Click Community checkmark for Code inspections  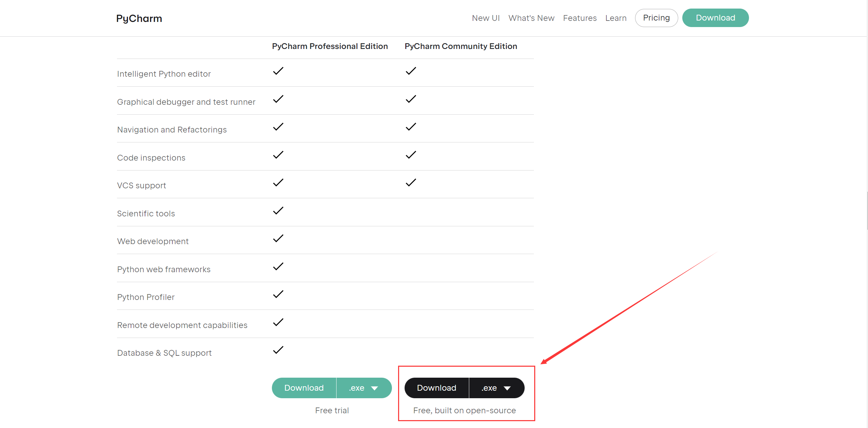(x=411, y=155)
